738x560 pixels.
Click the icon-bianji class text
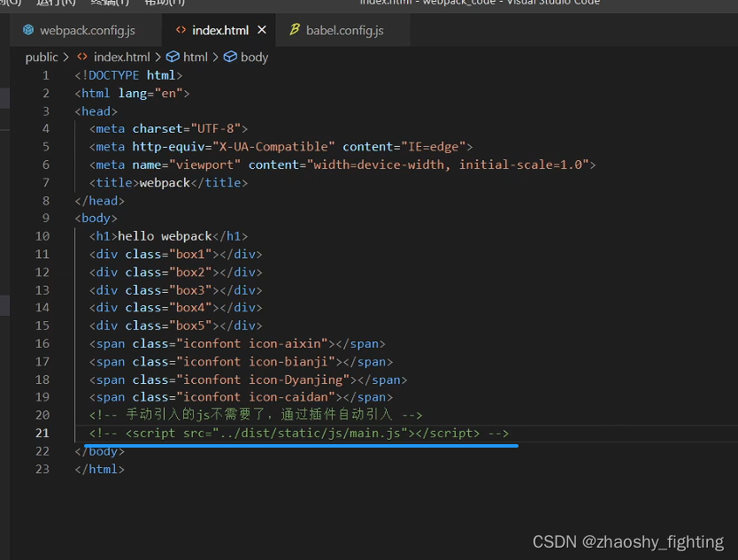[x=288, y=362]
